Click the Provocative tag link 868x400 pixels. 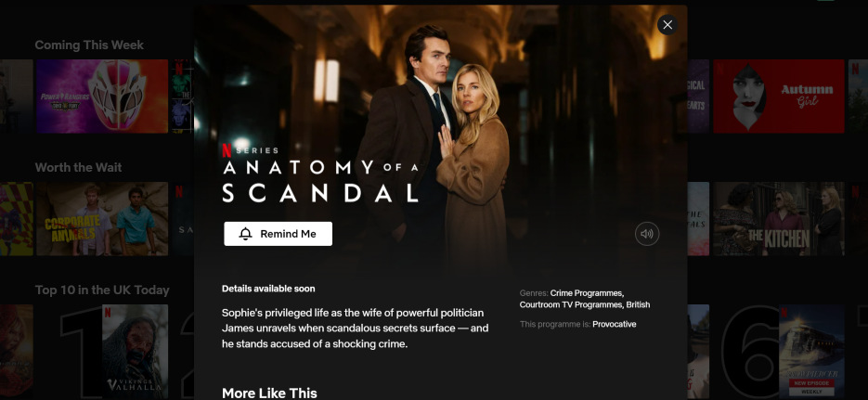tap(614, 324)
